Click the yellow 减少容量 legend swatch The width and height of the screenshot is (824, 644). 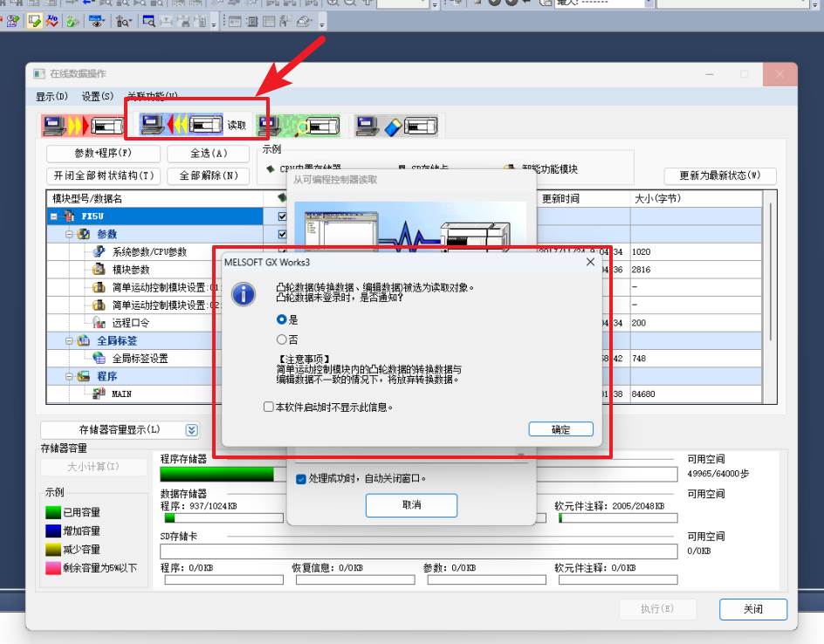(x=53, y=550)
